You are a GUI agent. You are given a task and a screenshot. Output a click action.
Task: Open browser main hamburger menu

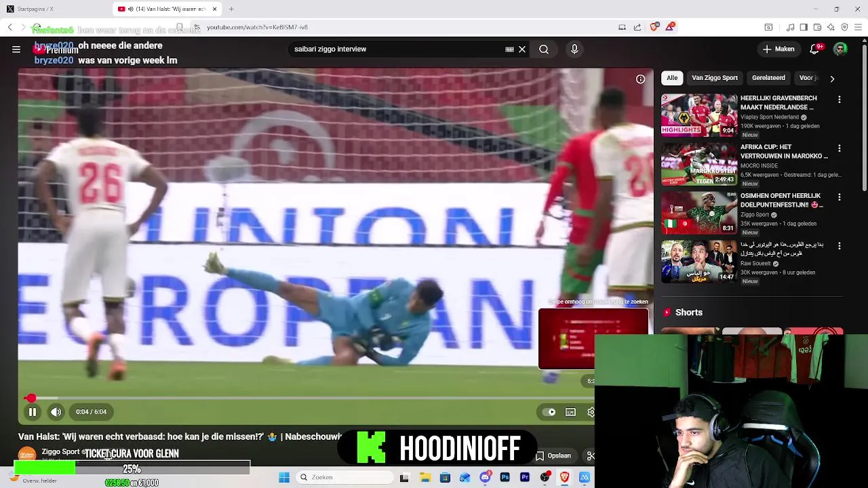point(858,27)
